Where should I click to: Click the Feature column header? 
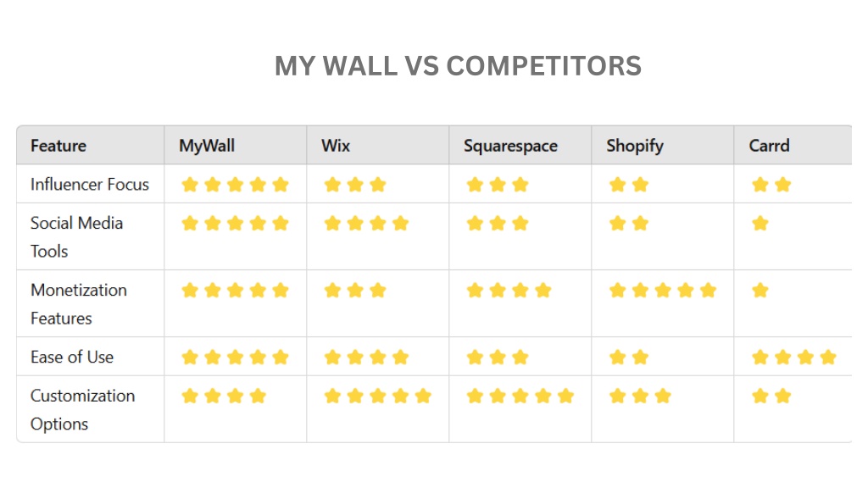(58, 146)
